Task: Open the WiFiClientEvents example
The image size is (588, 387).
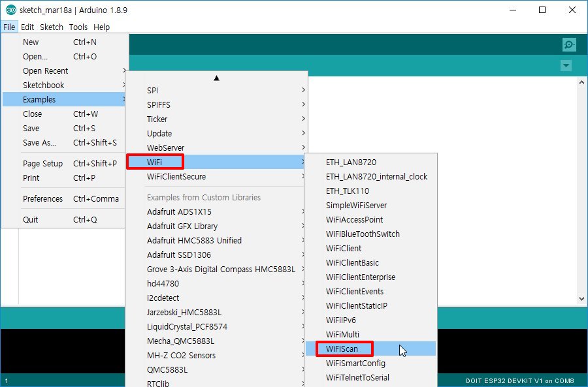Action: pos(370,291)
